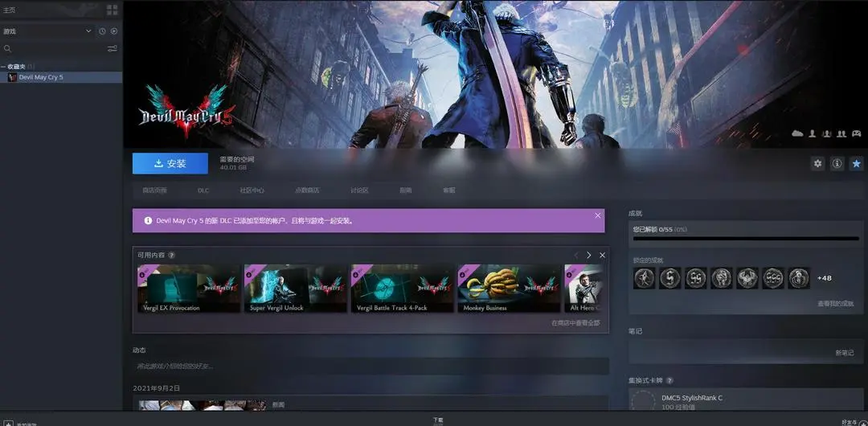Select Devil May Cry 5 in library list

(61, 77)
